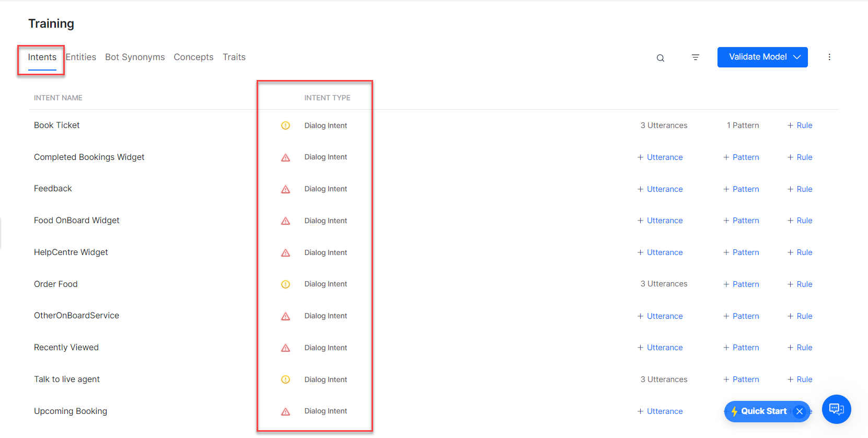The height and width of the screenshot is (438, 868).
Task: Switch to the Entities tab
Action: [x=81, y=57]
